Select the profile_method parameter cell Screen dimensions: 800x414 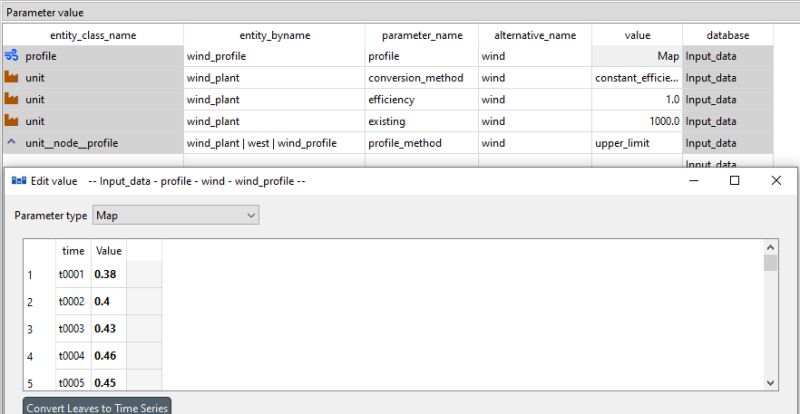(422, 143)
